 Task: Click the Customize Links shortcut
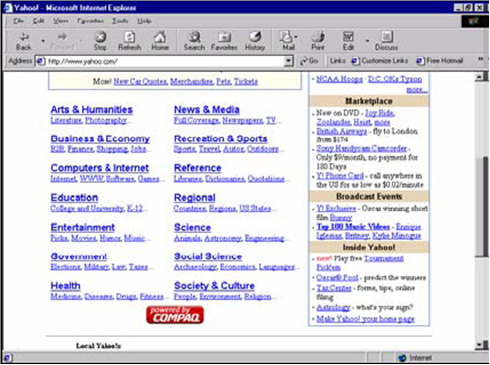[380, 61]
